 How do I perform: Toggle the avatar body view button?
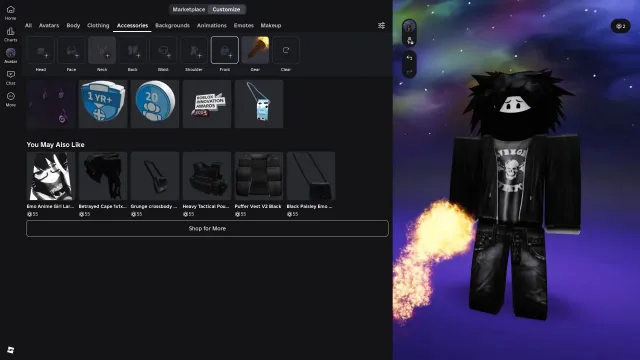click(409, 40)
